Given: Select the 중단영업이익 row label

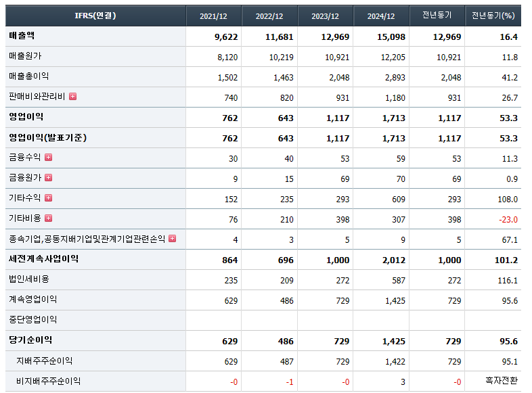Looking at the screenshot, I should click(33, 320).
